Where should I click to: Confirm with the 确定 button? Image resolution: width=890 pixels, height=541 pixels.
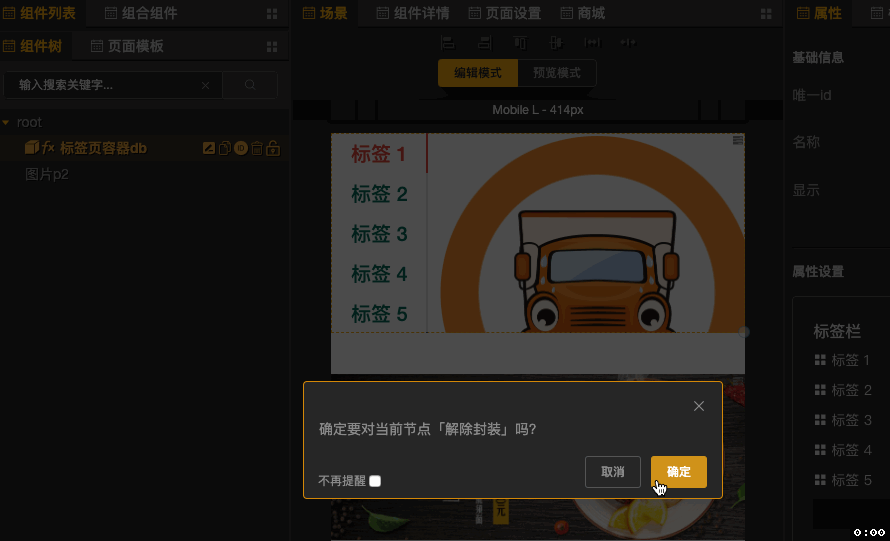point(678,472)
